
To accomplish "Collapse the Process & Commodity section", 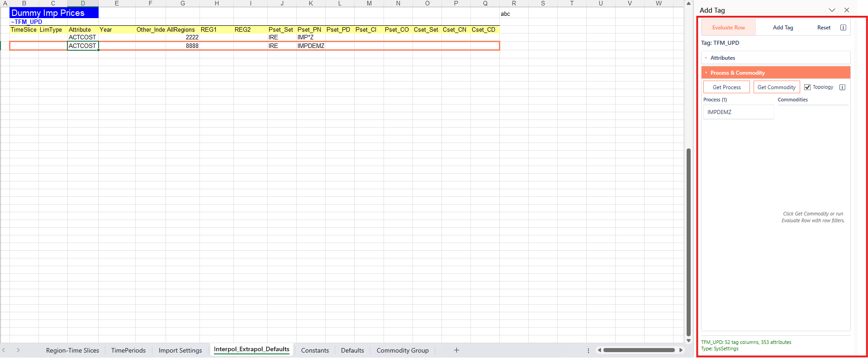I will pos(776,73).
